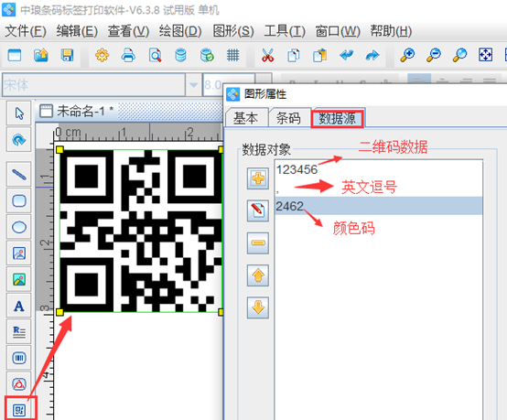Toggle the grid display icon
This screenshot has height=420, width=507.
pyautogui.click(x=232, y=55)
